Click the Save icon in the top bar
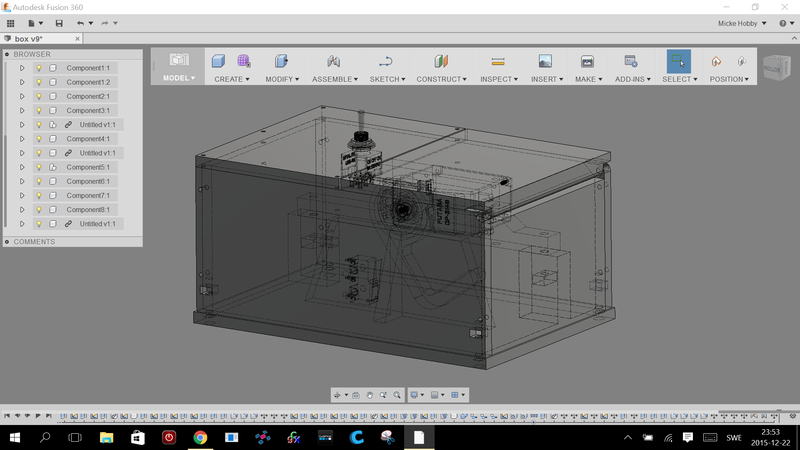This screenshot has height=450, width=800. tap(59, 23)
